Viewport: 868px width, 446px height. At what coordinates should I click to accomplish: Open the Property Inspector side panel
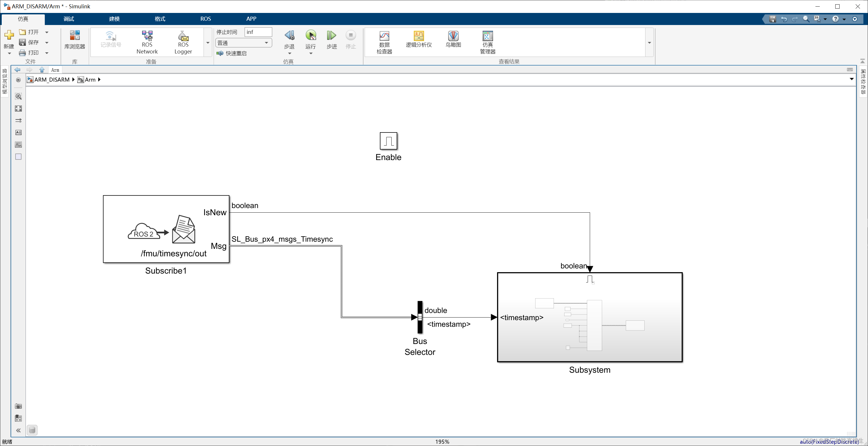(x=863, y=81)
